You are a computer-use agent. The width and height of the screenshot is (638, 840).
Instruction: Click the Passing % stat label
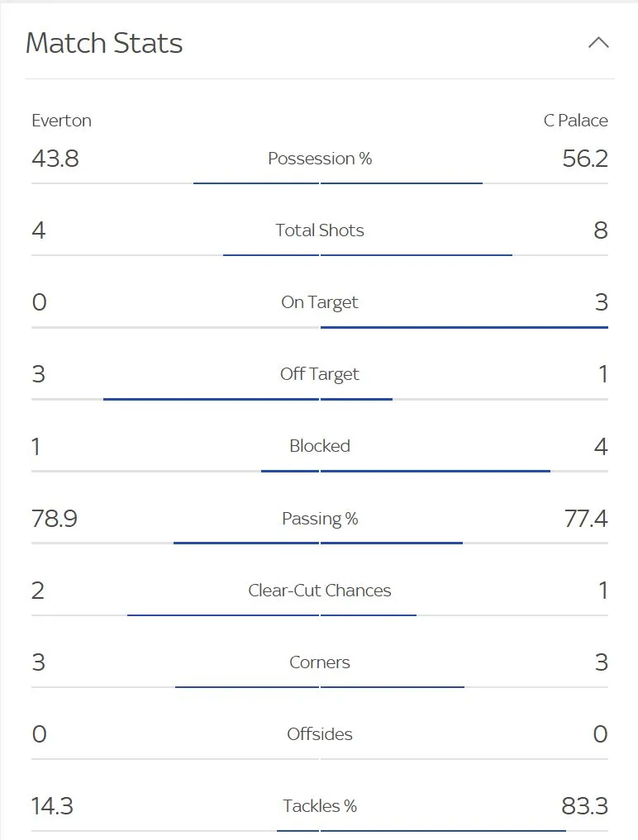click(320, 519)
